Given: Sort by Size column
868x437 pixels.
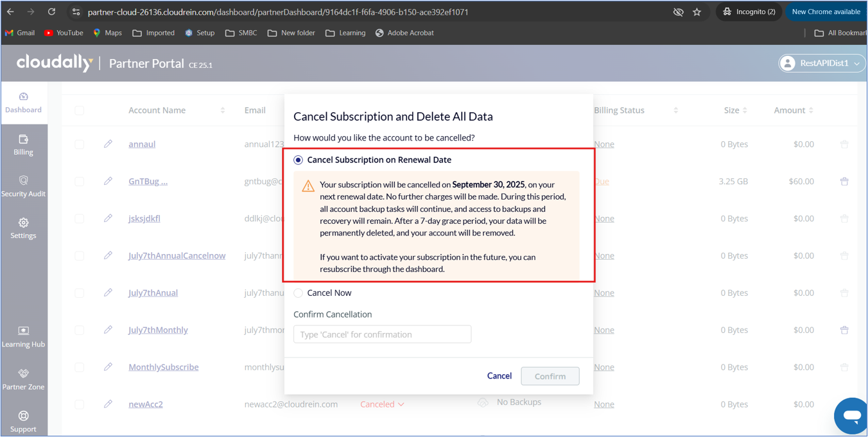Looking at the screenshot, I should click(x=745, y=110).
